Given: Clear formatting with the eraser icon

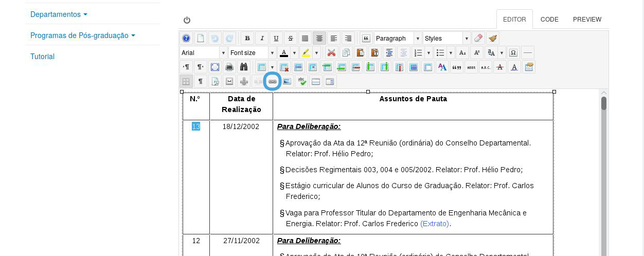Looking at the screenshot, I should point(478,38).
